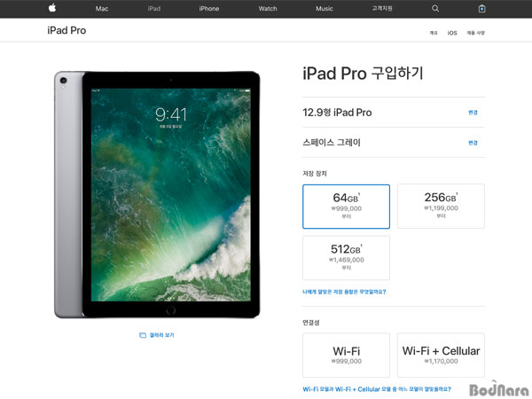
Task: Choose the Wi-Fi connectivity option
Action: coord(346,355)
